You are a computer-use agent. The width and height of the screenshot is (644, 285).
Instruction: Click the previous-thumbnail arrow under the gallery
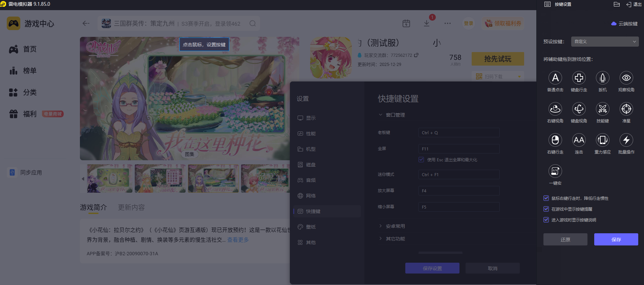coord(83,179)
